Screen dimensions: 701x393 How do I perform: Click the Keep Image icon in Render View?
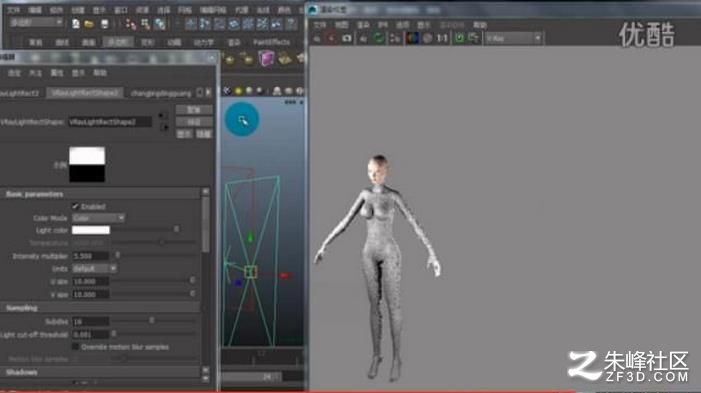click(459, 38)
